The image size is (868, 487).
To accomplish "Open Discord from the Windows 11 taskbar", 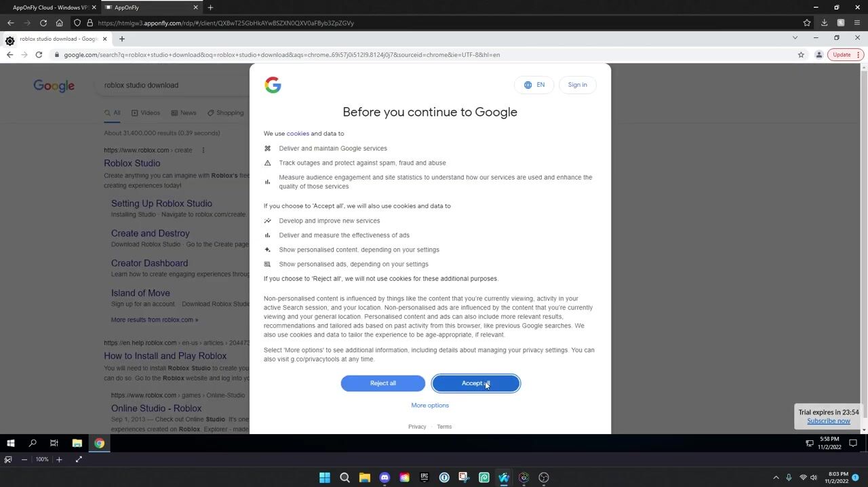I will tap(384, 478).
